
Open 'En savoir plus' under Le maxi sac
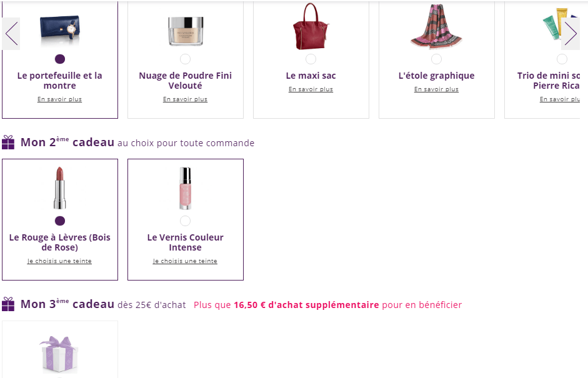click(x=311, y=89)
